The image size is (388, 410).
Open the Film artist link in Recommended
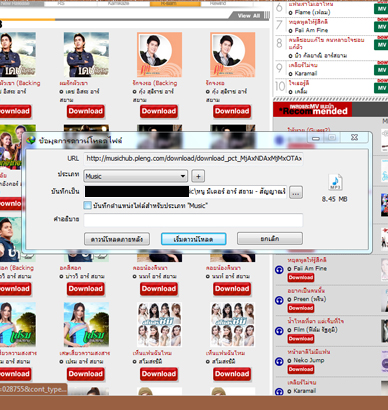[x=315, y=330]
